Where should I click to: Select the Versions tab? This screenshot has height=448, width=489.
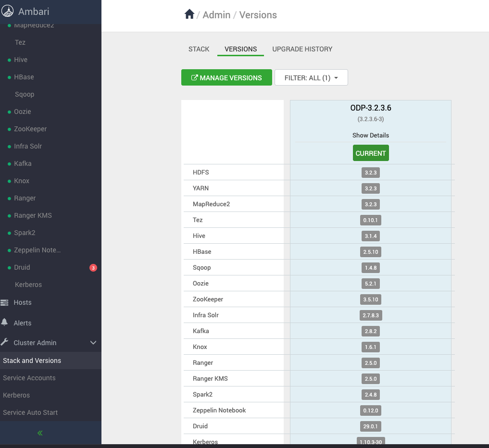[240, 49]
